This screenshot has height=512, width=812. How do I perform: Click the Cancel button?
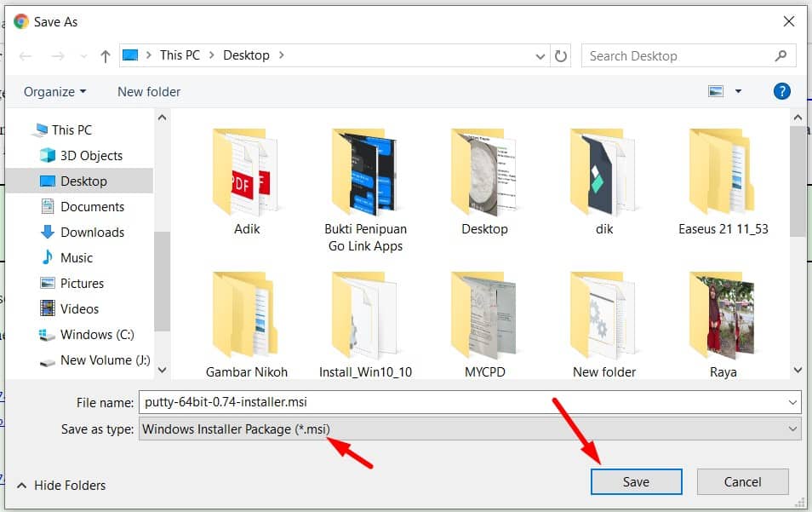(742, 482)
